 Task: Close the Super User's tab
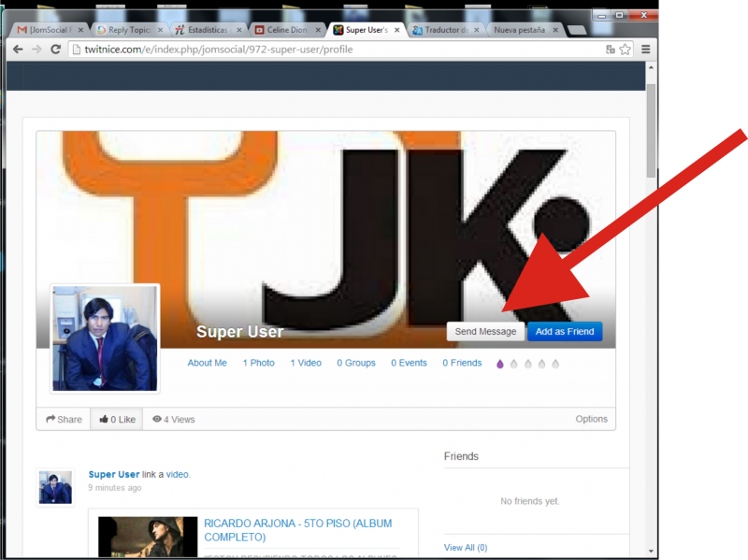pyautogui.click(x=396, y=30)
